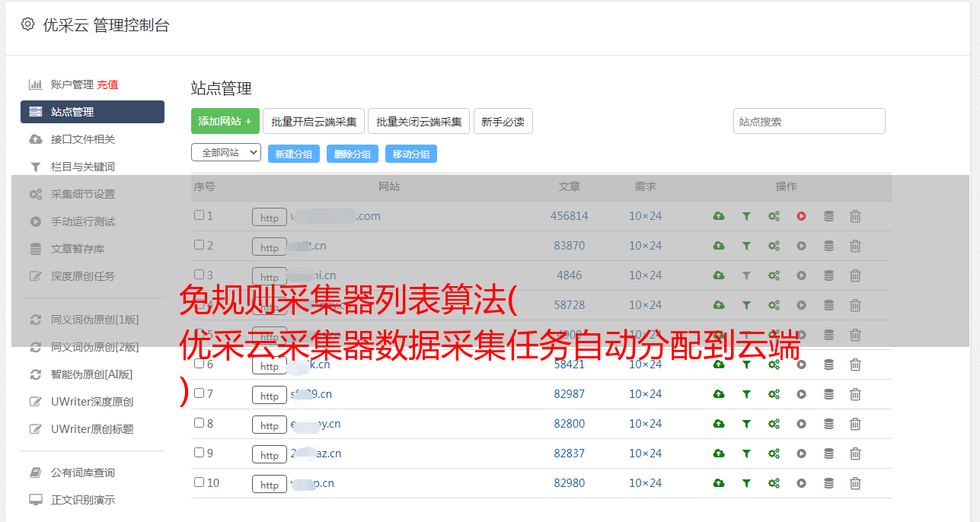
Task: Click gear icon beside 优采云 管理控制台 title
Action: point(27,24)
